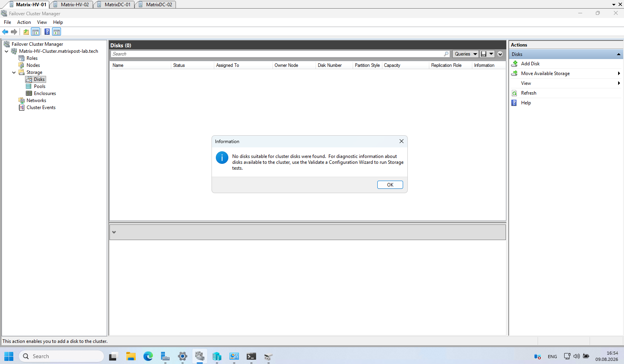Open the Settings gear taskbar icon
The image size is (624, 364).
pyautogui.click(x=182, y=356)
